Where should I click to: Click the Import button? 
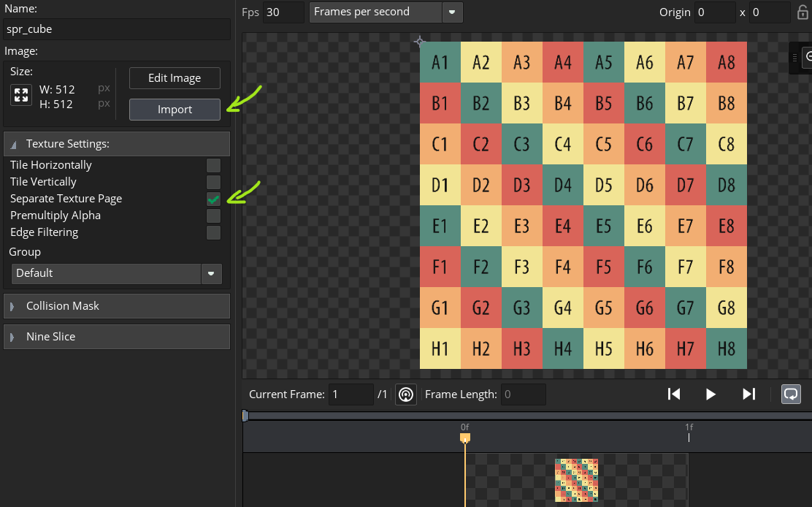pos(175,110)
